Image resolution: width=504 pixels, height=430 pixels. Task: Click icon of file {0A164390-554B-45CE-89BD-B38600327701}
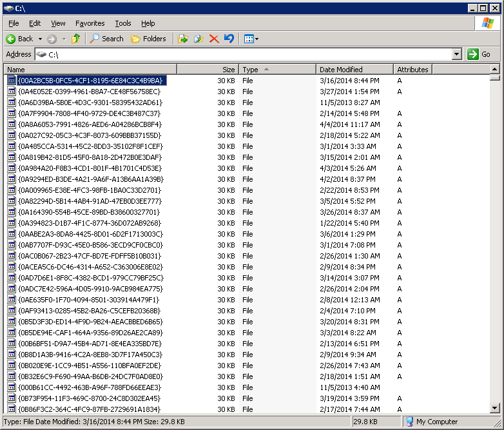[x=12, y=212]
